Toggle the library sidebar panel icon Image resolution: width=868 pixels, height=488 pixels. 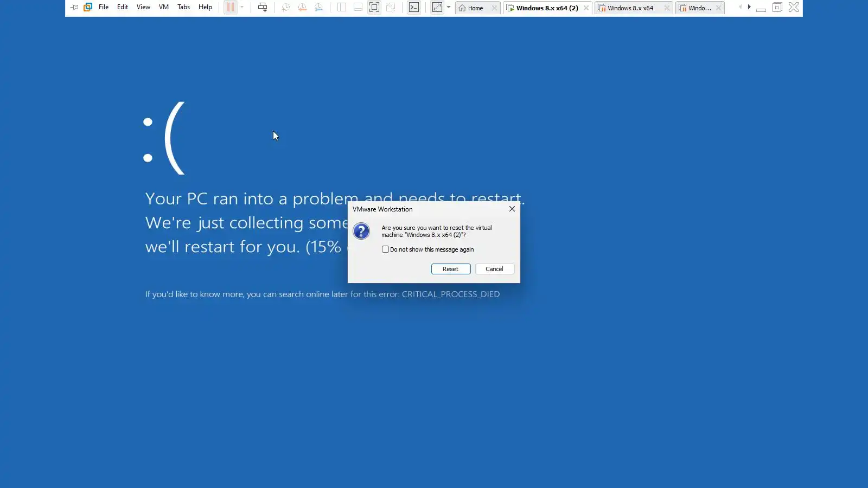pos(342,7)
